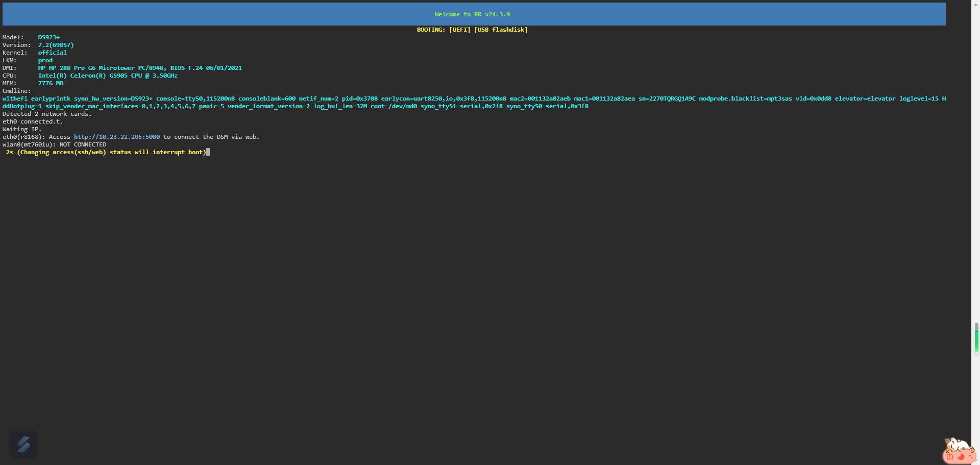
Task: Click the MEM: label
Action: (9, 83)
